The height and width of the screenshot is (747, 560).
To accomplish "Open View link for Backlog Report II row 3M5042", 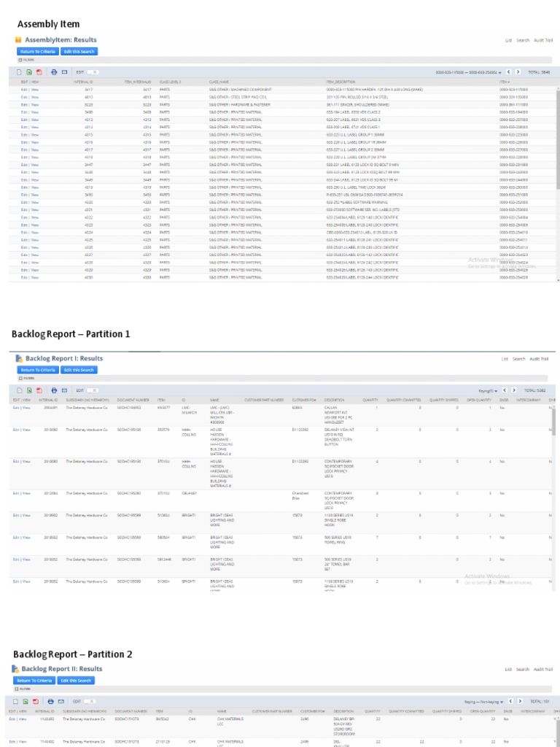I will tap(22, 719).
